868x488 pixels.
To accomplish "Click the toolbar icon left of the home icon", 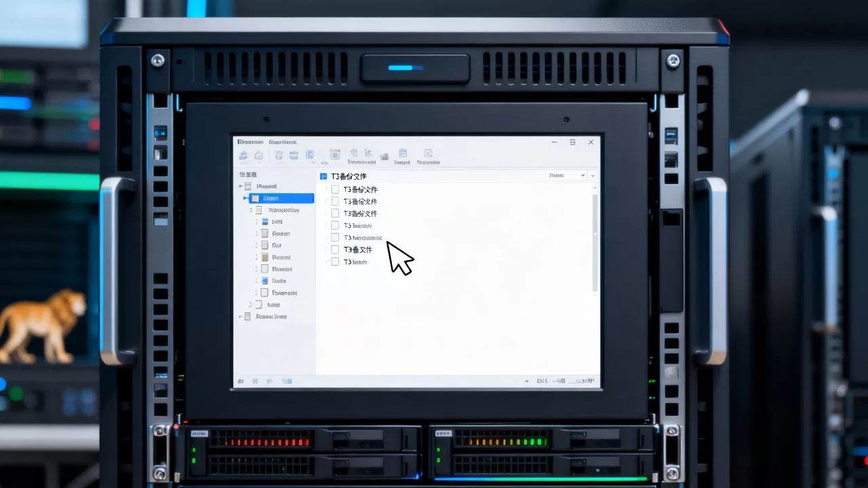I will coord(243,155).
